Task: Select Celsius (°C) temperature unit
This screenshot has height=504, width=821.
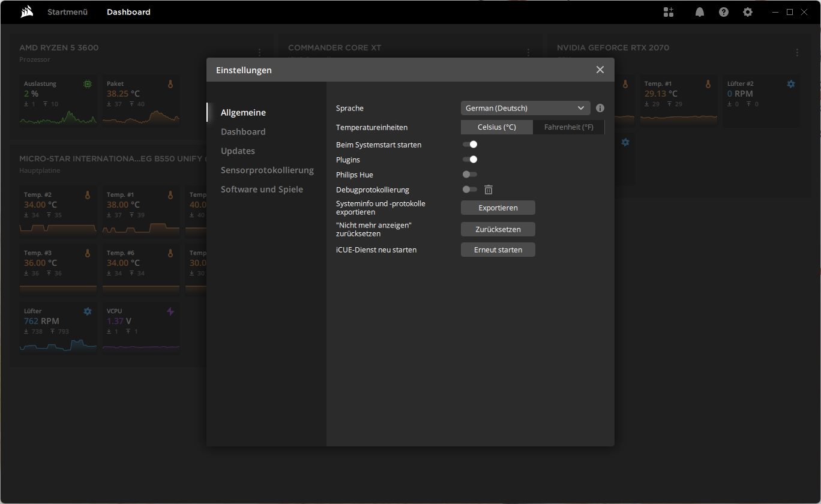Action: pos(497,127)
